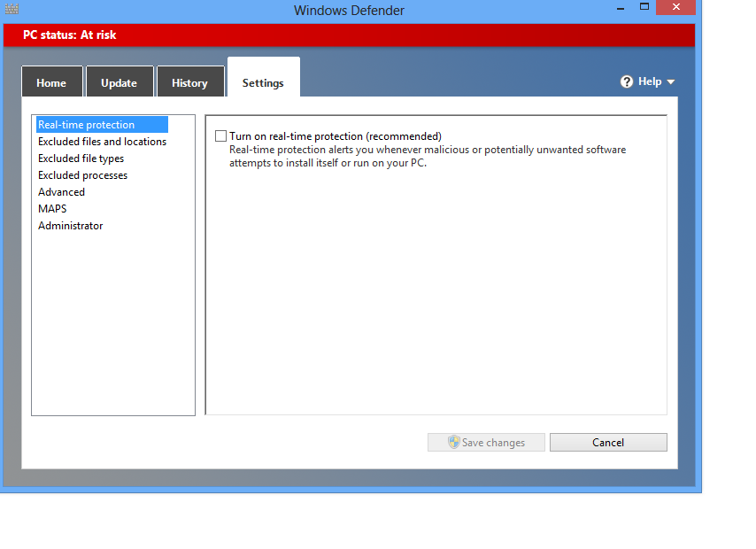This screenshot has width=756, height=549.
Task: Switch to the Home tab
Action: click(x=51, y=82)
